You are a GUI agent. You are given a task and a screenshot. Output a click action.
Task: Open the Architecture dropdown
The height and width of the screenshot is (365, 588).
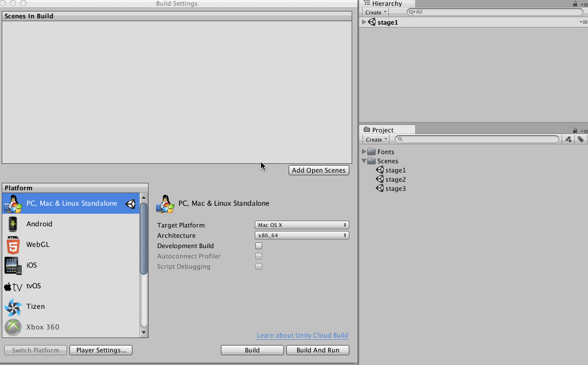[301, 235]
